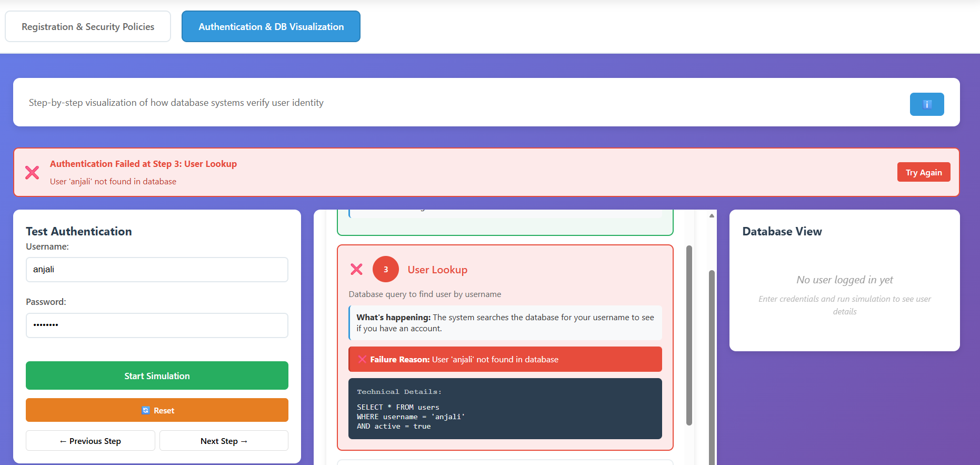Click the Technical Details SQL code block

[505, 409]
